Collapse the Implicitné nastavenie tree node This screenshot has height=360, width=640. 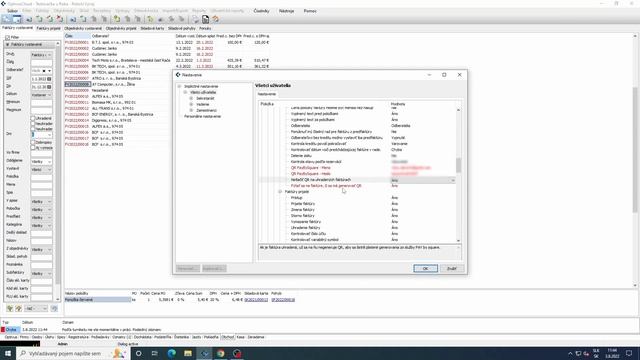point(179,87)
